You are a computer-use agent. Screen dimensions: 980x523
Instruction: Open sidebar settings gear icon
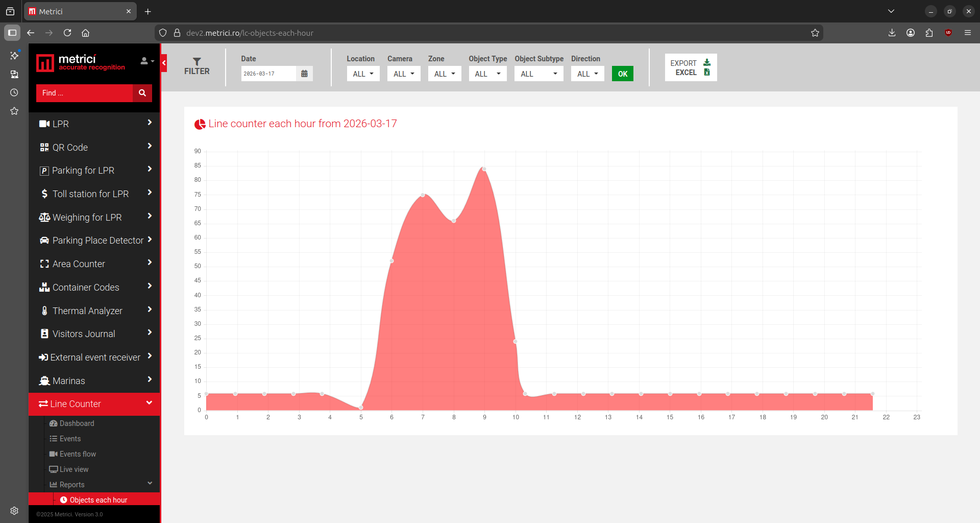click(14, 511)
